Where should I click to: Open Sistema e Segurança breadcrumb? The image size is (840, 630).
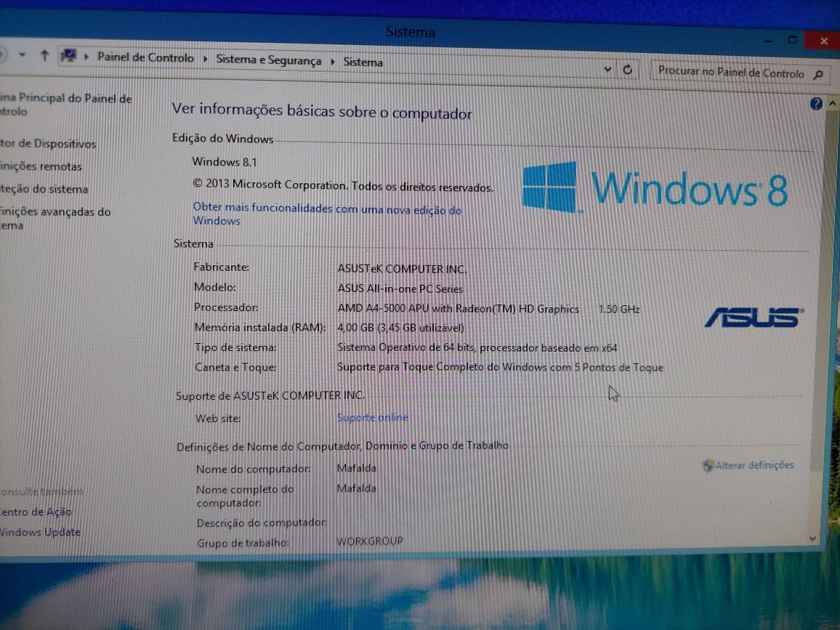click(x=268, y=60)
